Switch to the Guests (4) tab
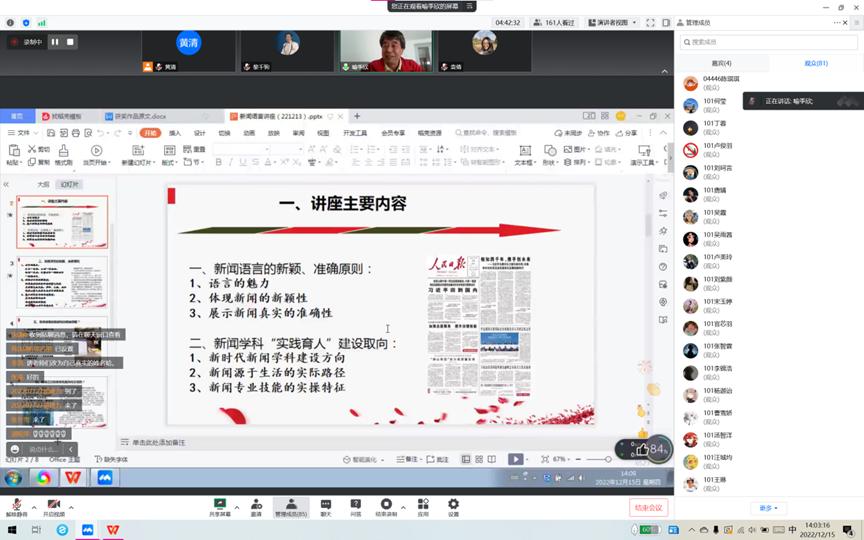This screenshot has height=540, width=864. click(x=721, y=63)
